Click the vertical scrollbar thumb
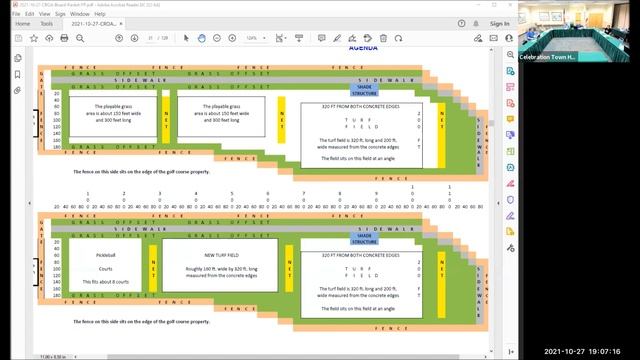 click(492, 123)
